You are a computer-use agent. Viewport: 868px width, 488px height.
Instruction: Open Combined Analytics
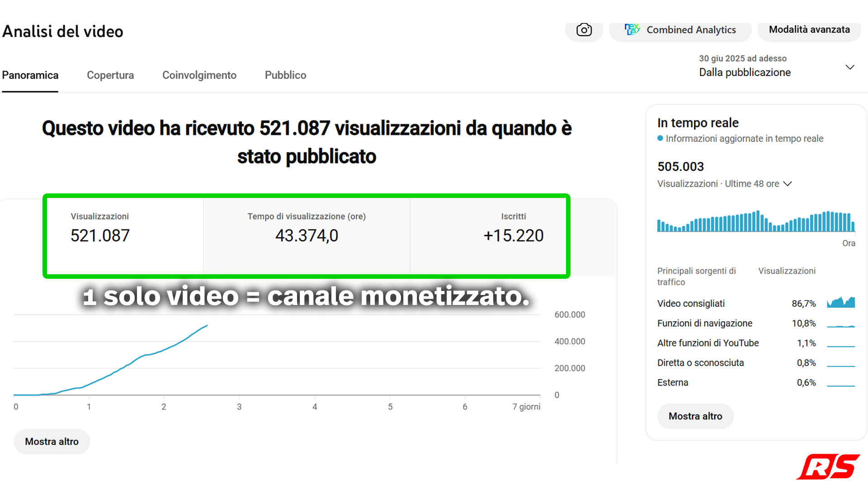pos(680,30)
